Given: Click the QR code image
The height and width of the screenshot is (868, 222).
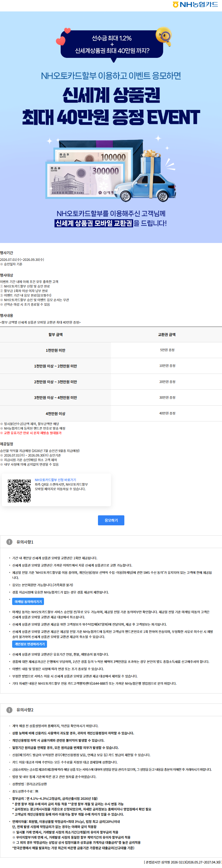Looking at the screenshot, I should click(x=19, y=491).
